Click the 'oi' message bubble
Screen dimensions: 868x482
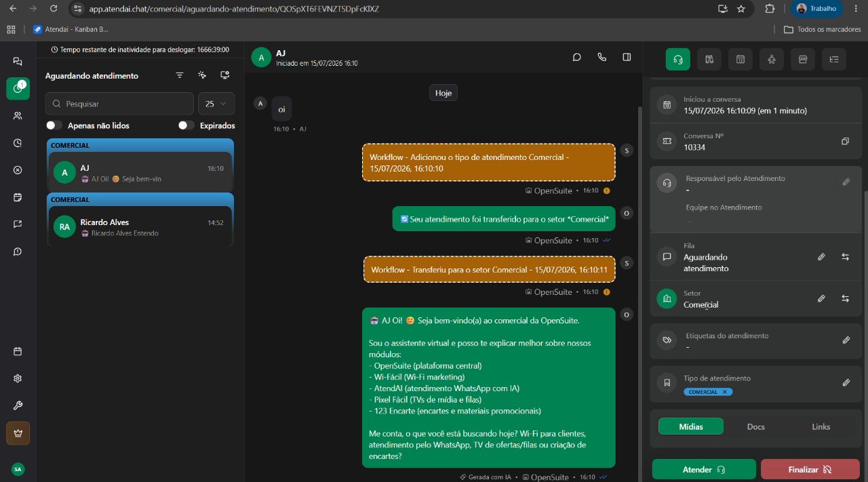pyautogui.click(x=282, y=109)
